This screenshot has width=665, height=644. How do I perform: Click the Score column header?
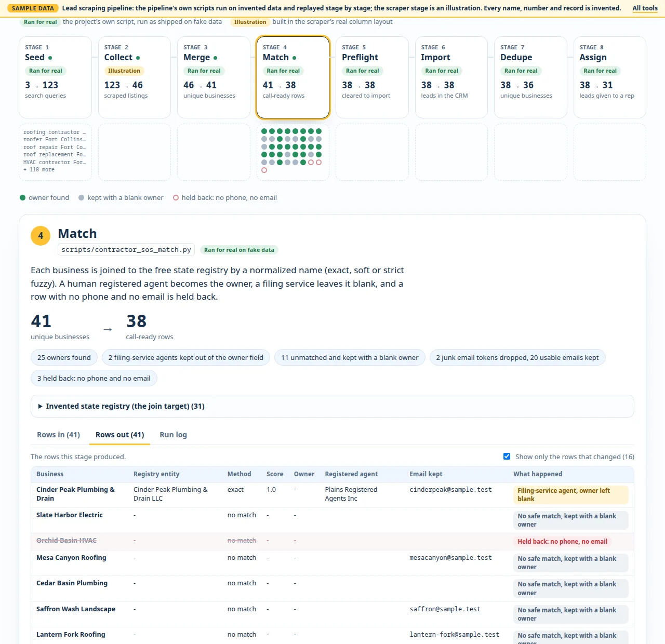[x=275, y=474]
